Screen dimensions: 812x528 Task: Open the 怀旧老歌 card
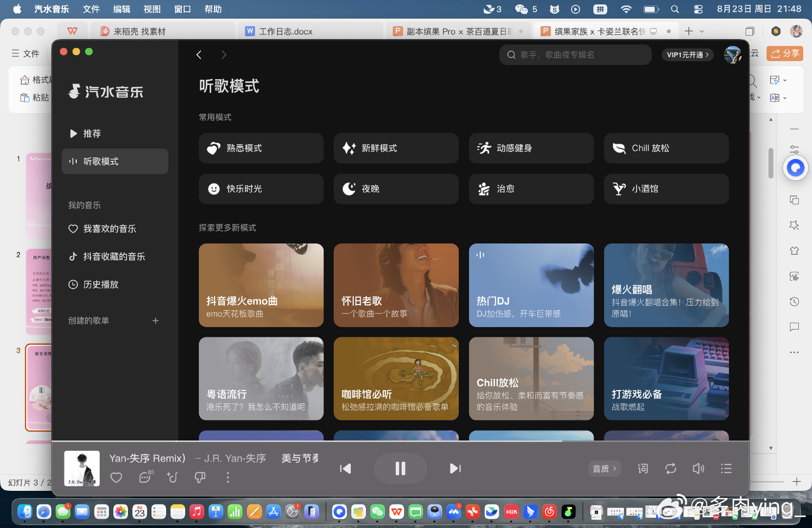[x=396, y=285]
